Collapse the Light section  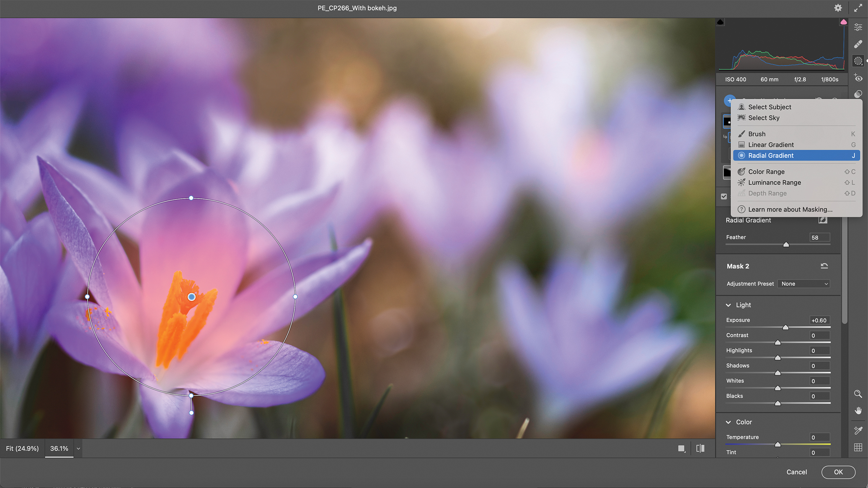coord(729,305)
